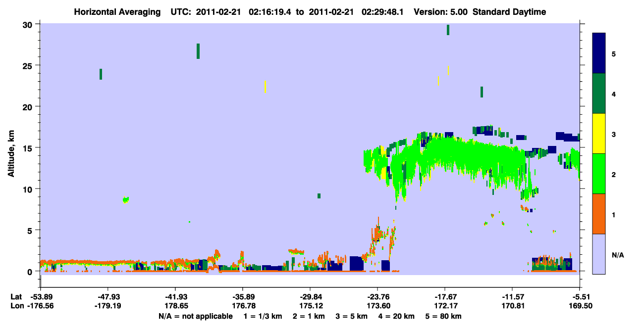Click the bright green color bar segment labeled 2
Screen dimensions: 644x330
pyautogui.click(x=599, y=174)
